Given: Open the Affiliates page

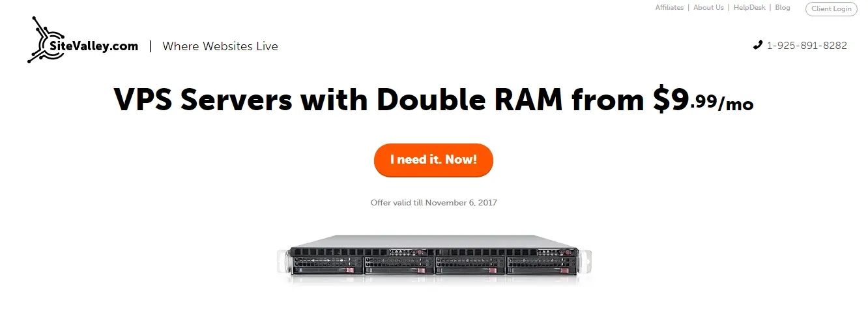Looking at the screenshot, I should coord(669,8).
